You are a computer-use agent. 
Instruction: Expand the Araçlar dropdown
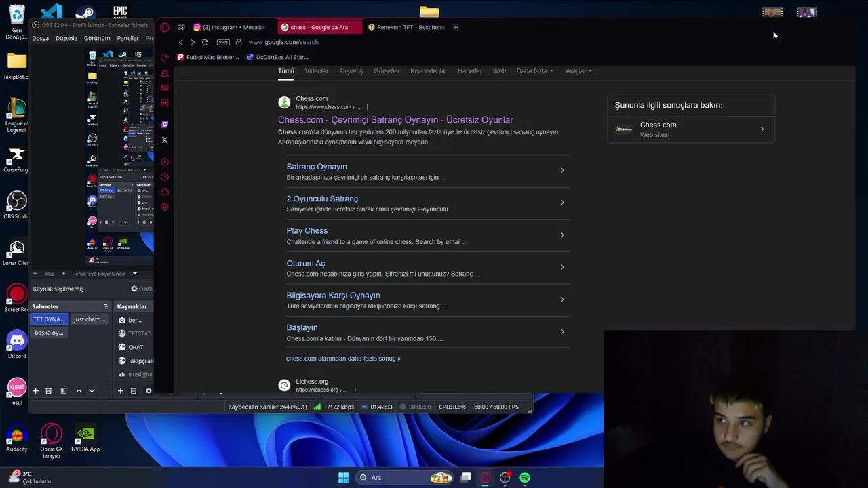coord(578,70)
